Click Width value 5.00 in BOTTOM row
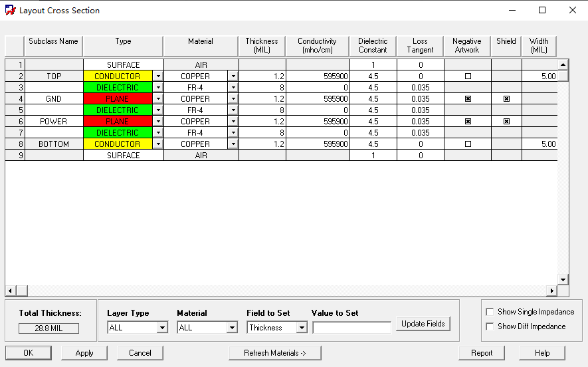Viewport: 588px width, 367px height. 539,144
